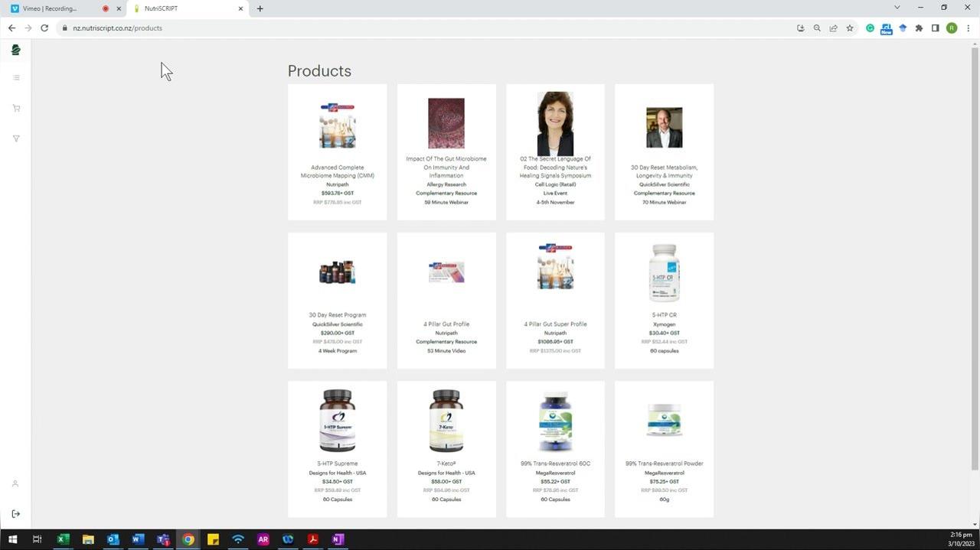The height and width of the screenshot is (550, 980).
Task: Open the user profile icon in sidebar
Action: (15, 483)
